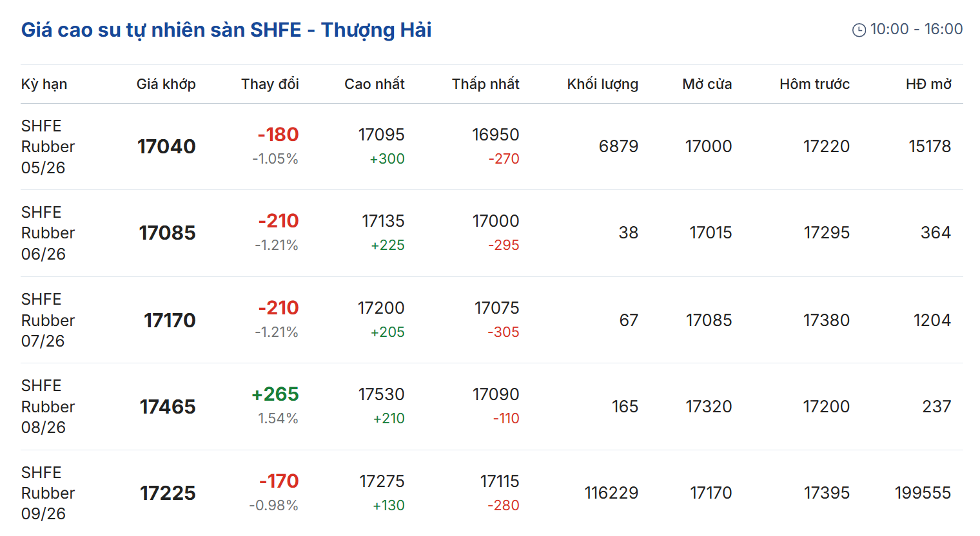This screenshot has height=536, width=980.
Task: Click the Kỳ hạn column header
Action: [x=44, y=84]
